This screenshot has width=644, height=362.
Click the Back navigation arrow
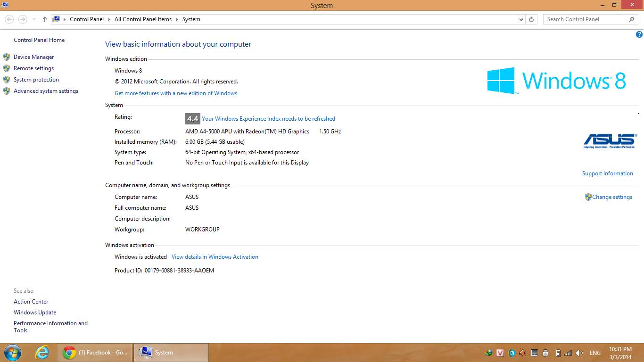[x=9, y=19]
